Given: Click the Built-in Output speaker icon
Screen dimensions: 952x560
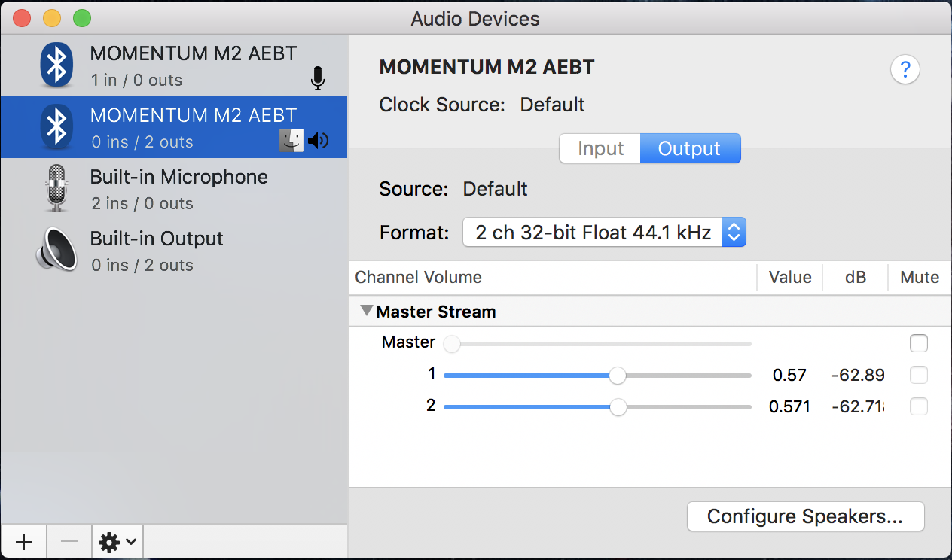Looking at the screenshot, I should click(x=56, y=250).
